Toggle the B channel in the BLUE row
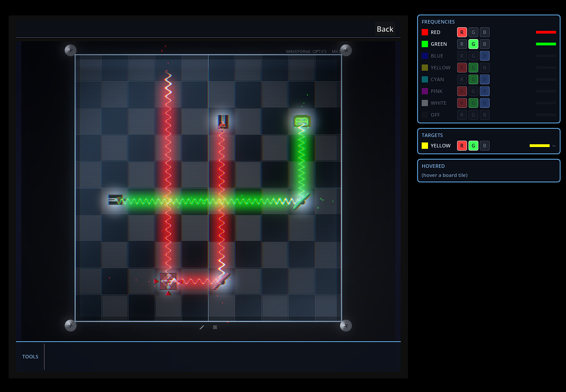The image size is (566, 392). coord(485,56)
